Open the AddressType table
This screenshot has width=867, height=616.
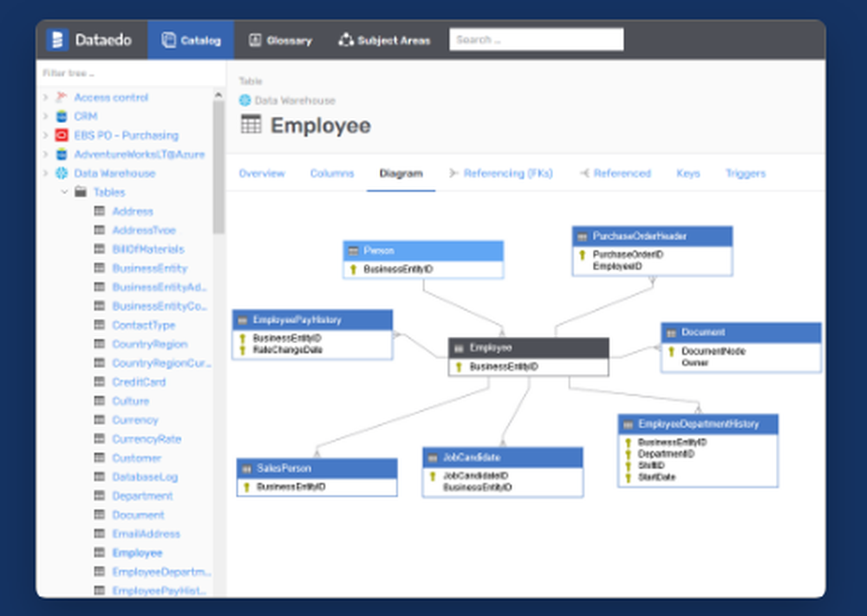144,230
